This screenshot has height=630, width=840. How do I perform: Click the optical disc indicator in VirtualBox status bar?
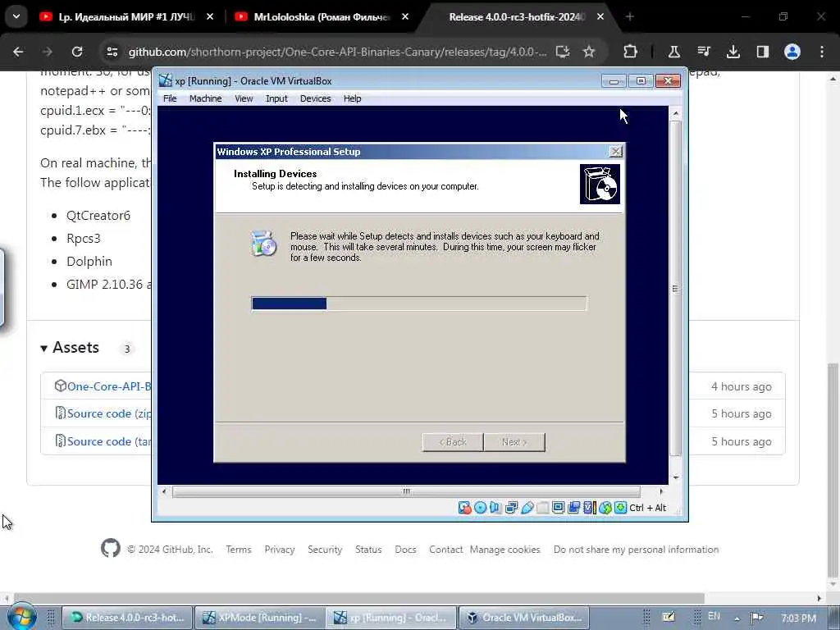point(480,508)
